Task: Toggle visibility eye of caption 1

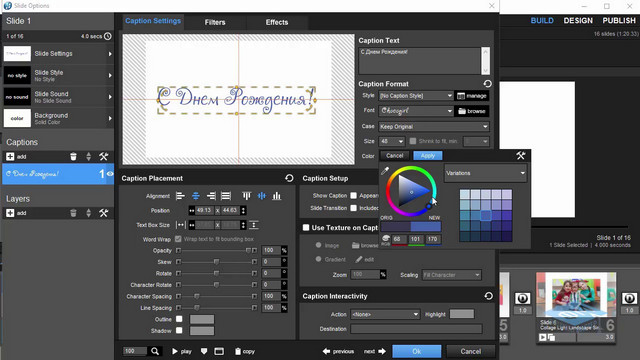Action: pyautogui.click(x=110, y=174)
